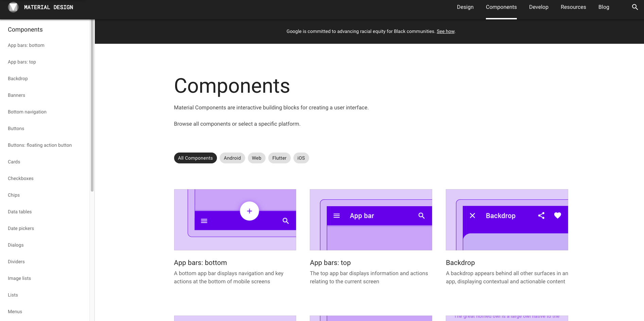This screenshot has height=321, width=644.
Task: Open the Resources tab
Action: pyautogui.click(x=573, y=7)
